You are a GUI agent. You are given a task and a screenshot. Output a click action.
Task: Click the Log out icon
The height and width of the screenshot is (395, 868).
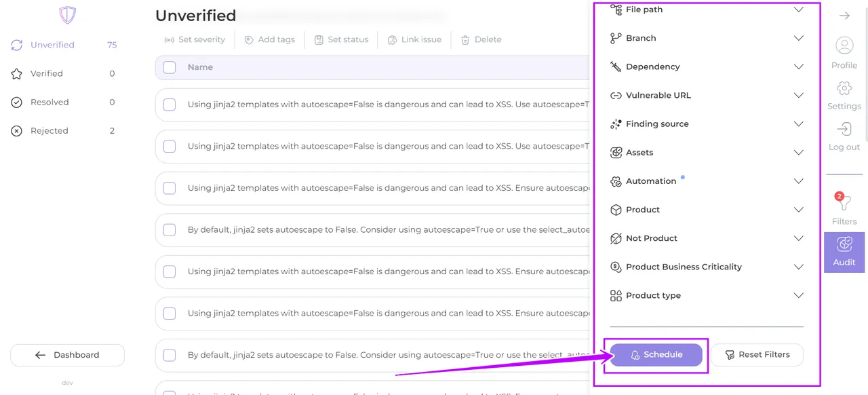[x=844, y=130]
